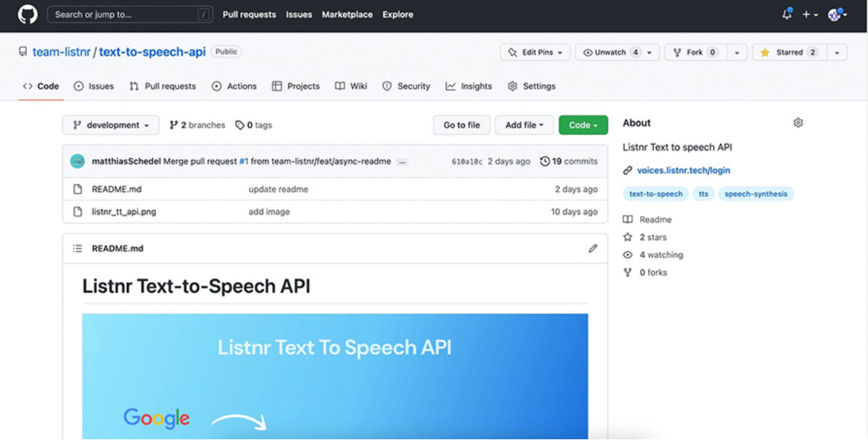Open commit hash 610a10c
868x440 pixels.
tap(467, 162)
